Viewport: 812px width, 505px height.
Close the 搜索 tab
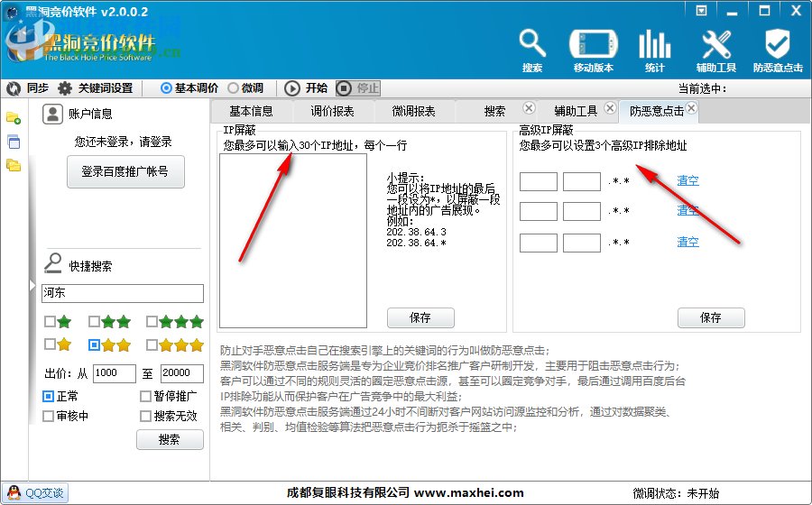[528, 108]
